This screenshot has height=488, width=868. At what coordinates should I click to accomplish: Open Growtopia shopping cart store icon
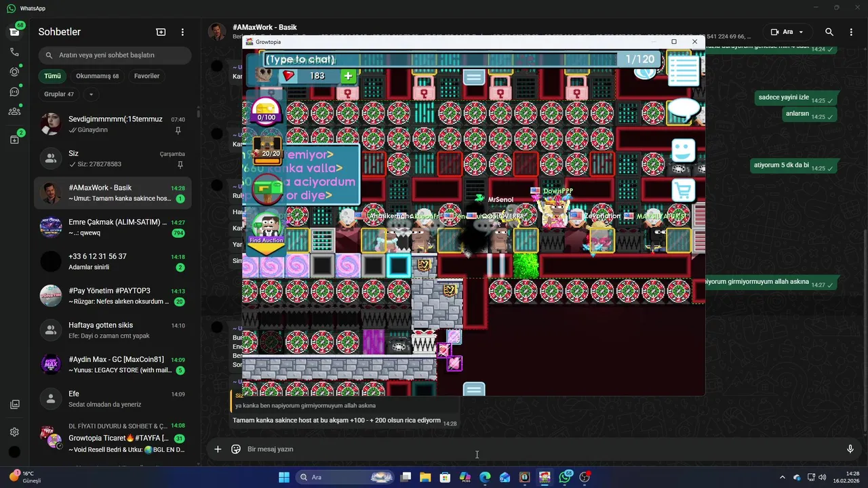(x=684, y=190)
